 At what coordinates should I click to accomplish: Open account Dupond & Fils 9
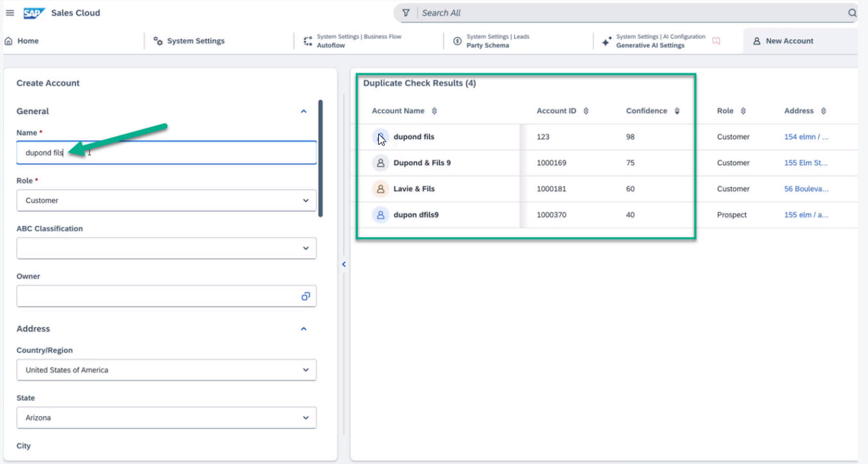click(422, 163)
